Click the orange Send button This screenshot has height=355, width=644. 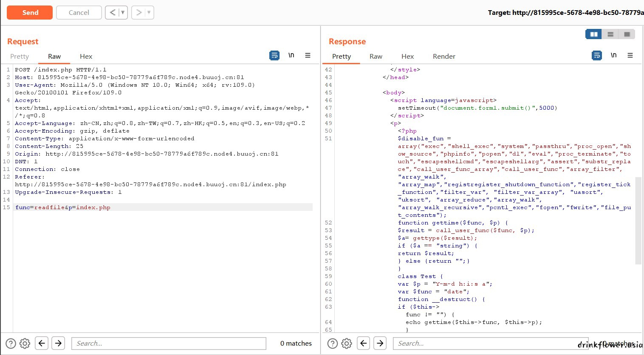[30, 13]
